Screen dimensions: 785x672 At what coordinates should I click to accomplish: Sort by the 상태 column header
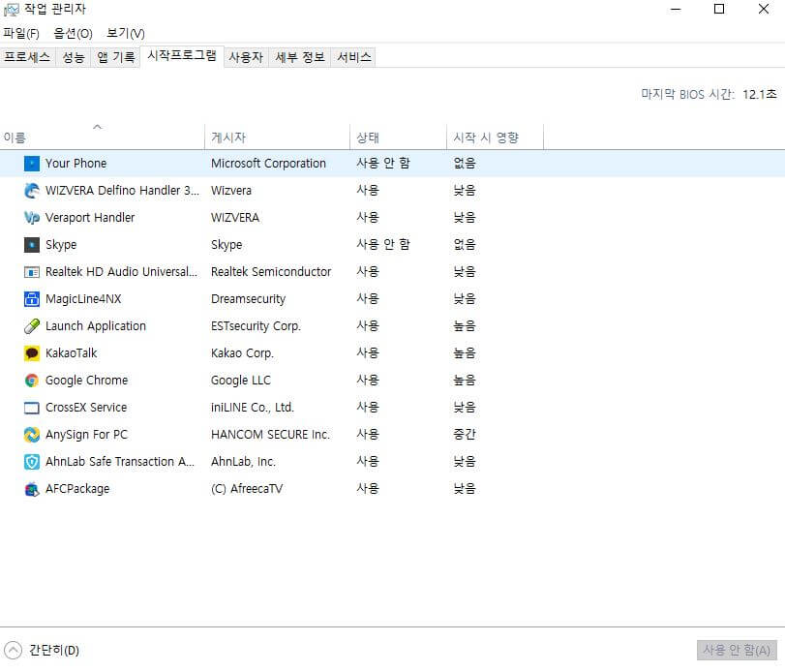click(398, 137)
